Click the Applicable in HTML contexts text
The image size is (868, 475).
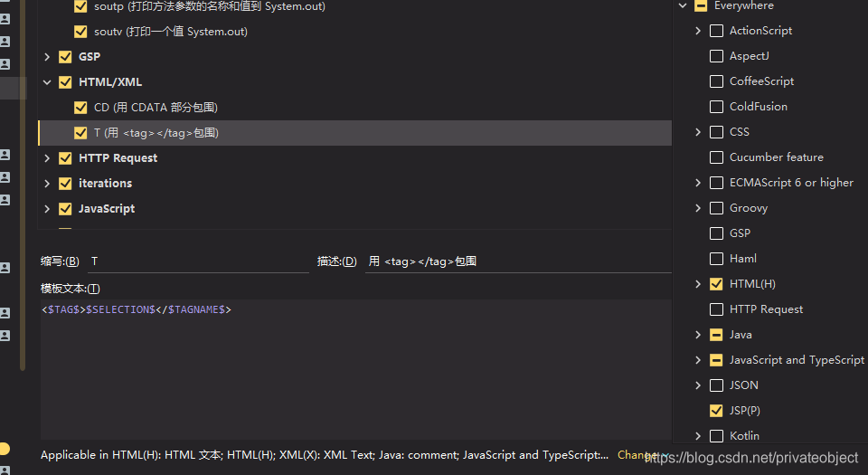point(325,455)
